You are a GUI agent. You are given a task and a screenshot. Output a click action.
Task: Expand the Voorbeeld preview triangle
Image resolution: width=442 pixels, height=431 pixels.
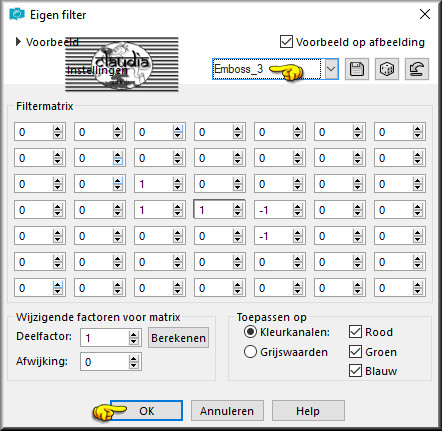pos(18,42)
